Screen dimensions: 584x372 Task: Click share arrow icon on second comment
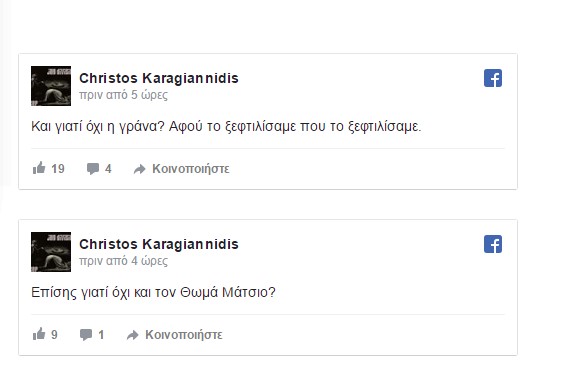click(x=133, y=335)
